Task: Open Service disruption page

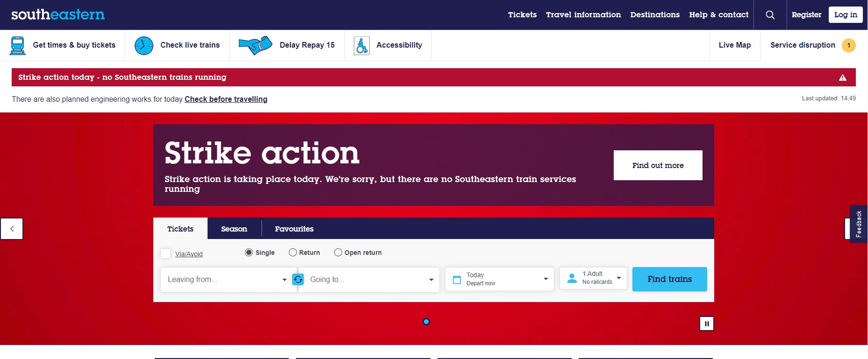Action: coord(803,45)
